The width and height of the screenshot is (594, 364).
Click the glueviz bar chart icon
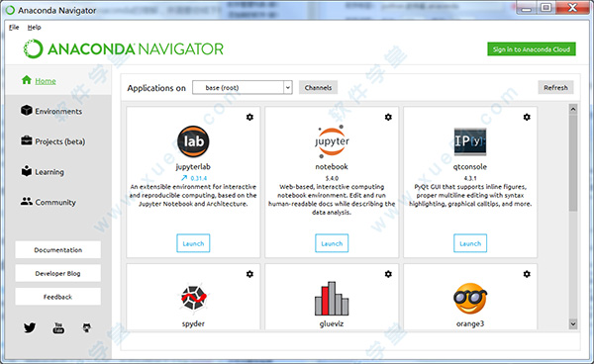coord(332,299)
